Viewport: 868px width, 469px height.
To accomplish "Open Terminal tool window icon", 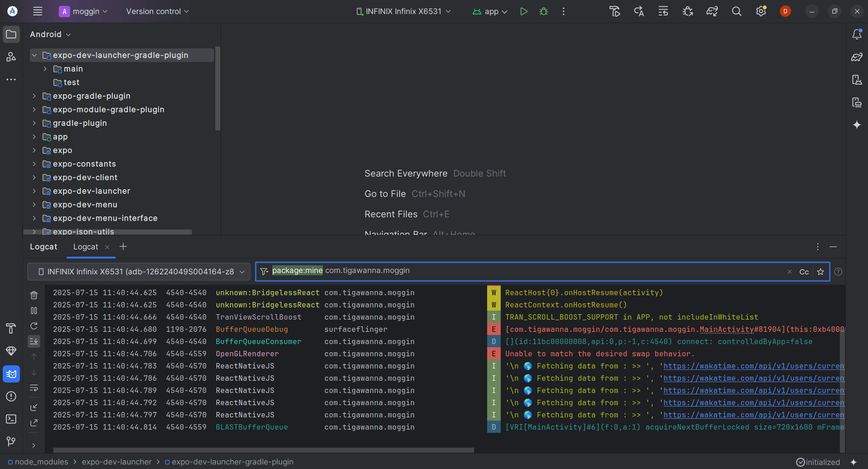I will (x=11, y=419).
